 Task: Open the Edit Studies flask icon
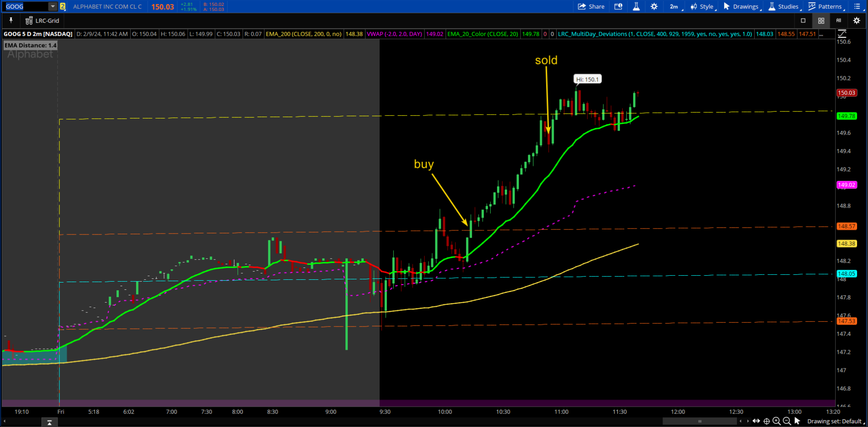pos(636,6)
